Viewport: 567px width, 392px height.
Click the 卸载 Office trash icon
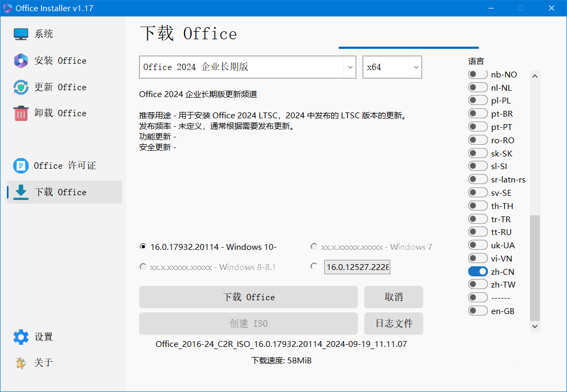[21, 113]
